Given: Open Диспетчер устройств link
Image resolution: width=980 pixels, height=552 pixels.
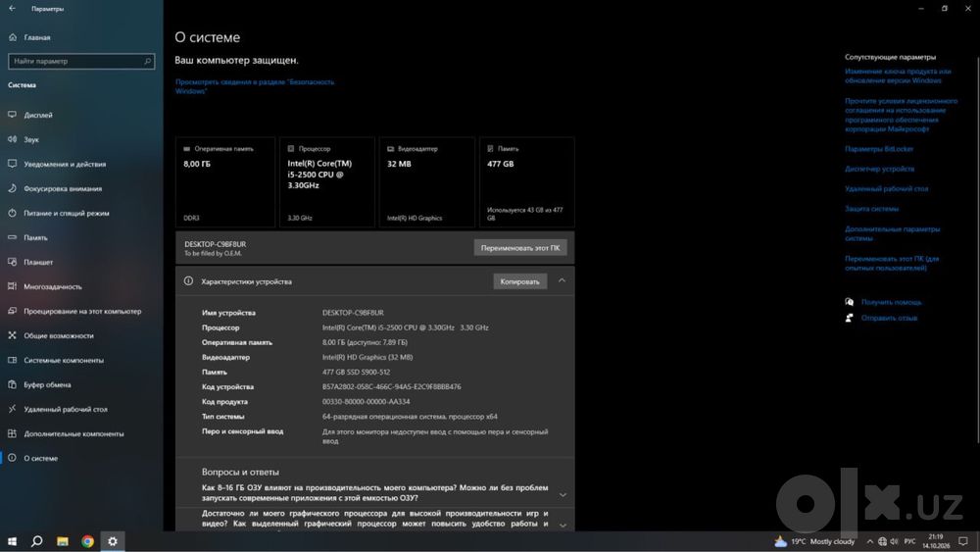Looking at the screenshot, I should tap(879, 169).
